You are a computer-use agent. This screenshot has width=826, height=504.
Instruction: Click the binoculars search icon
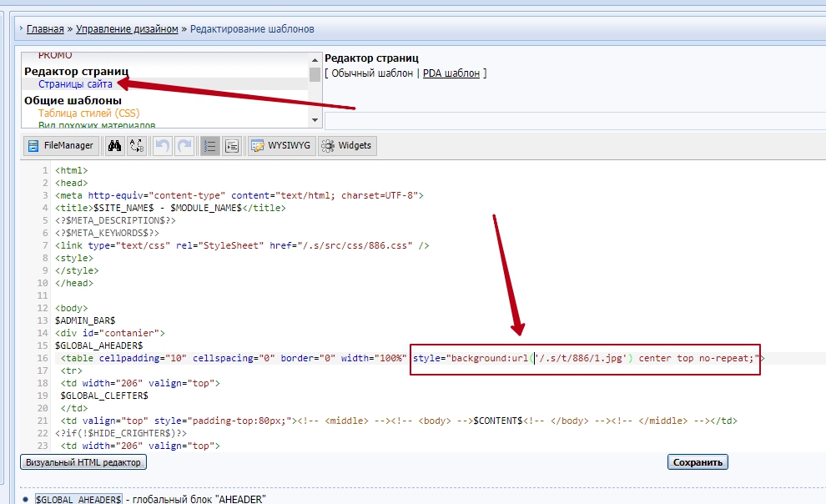115,146
